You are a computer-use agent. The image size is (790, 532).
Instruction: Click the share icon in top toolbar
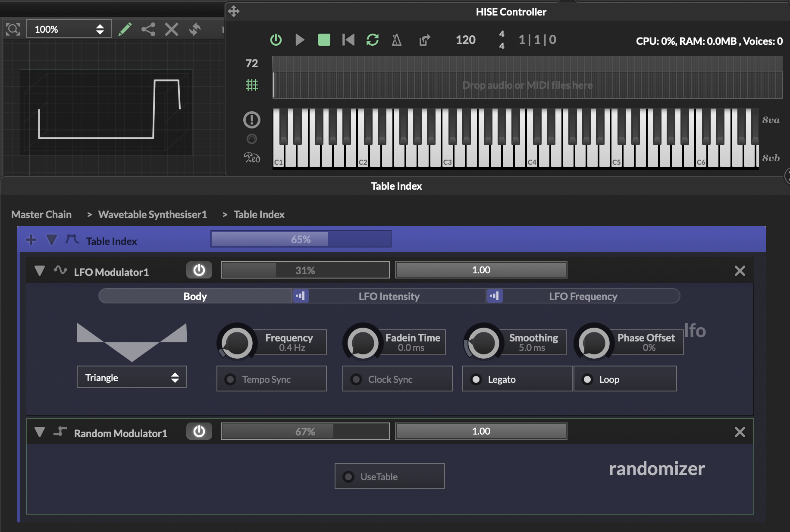tap(148, 29)
